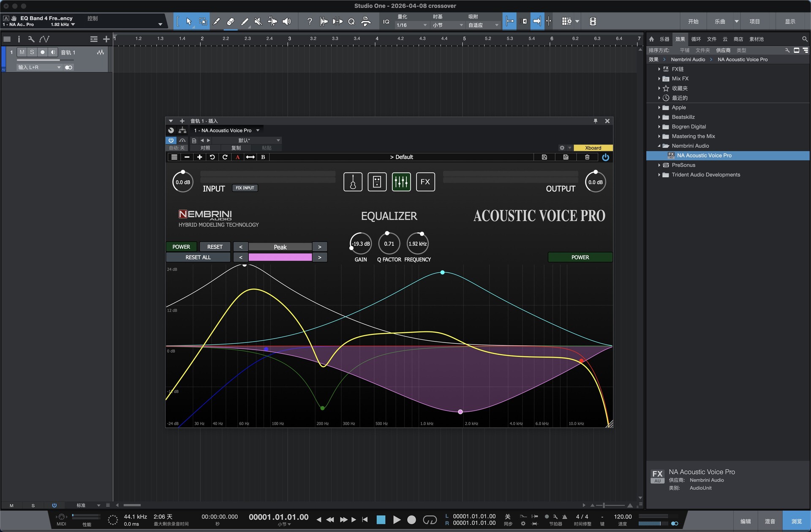811x532 pixels.
Task: Click the FIX INPUT button
Action: (245, 188)
